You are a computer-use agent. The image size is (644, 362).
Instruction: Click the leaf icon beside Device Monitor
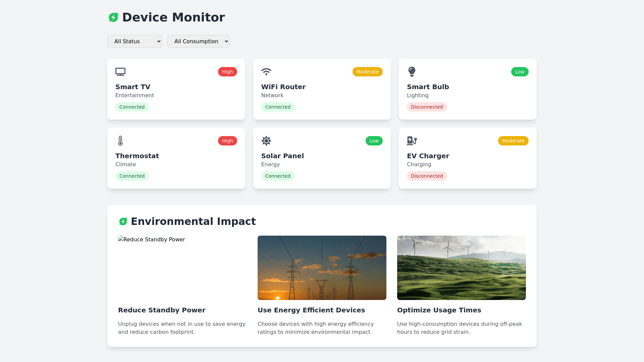tap(113, 17)
